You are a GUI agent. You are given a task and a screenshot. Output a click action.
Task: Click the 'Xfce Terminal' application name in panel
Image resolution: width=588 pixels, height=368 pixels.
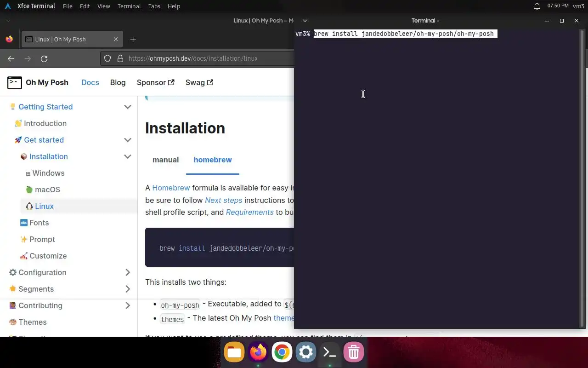pyautogui.click(x=36, y=6)
